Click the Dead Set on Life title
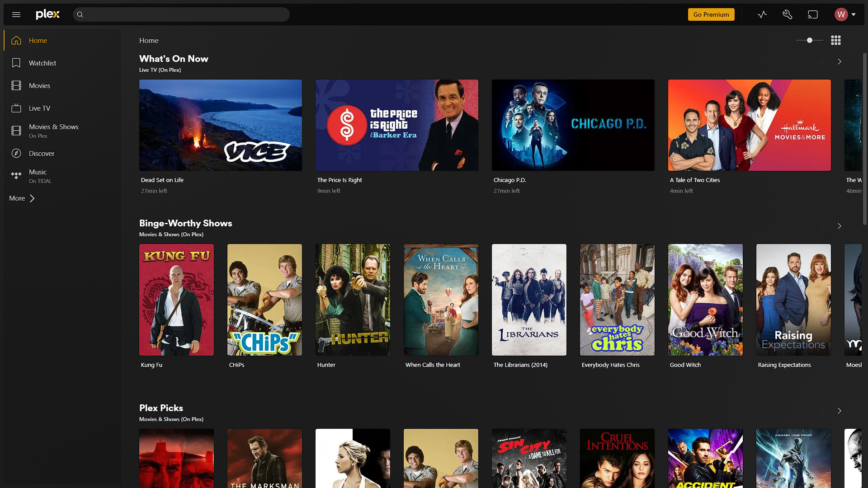This screenshot has width=868, height=488. tap(162, 180)
